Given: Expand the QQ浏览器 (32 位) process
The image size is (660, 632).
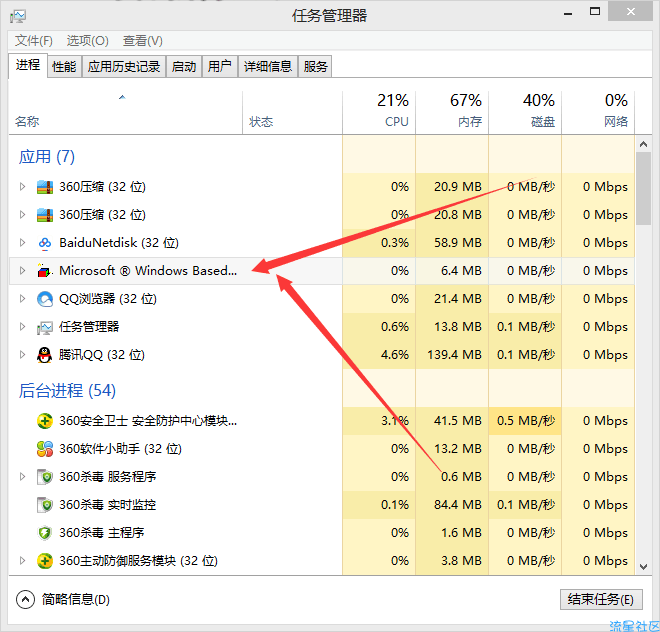Looking at the screenshot, I should [22, 299].
